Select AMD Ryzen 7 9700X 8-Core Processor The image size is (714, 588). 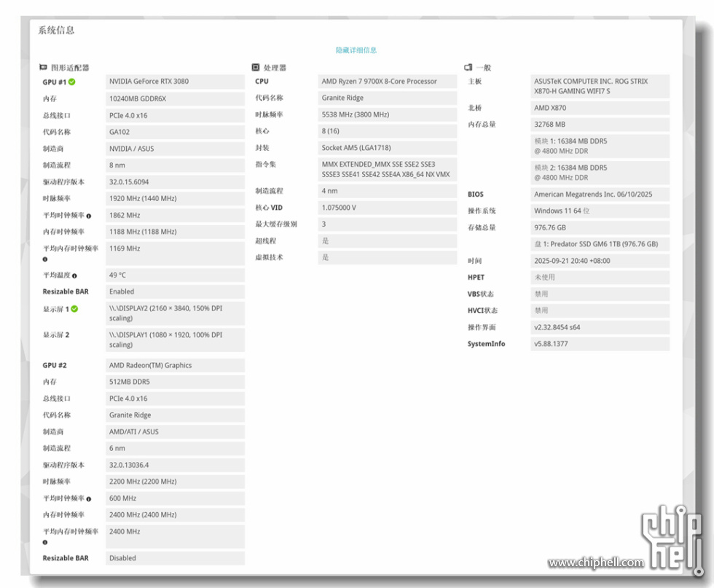tap(388, 82)
